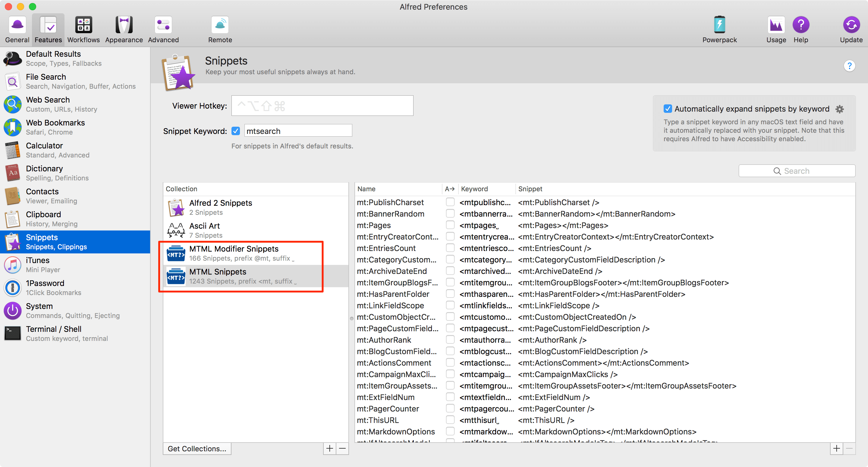
Task: Click the Get Collections button
Action: (x=197, y=449)
